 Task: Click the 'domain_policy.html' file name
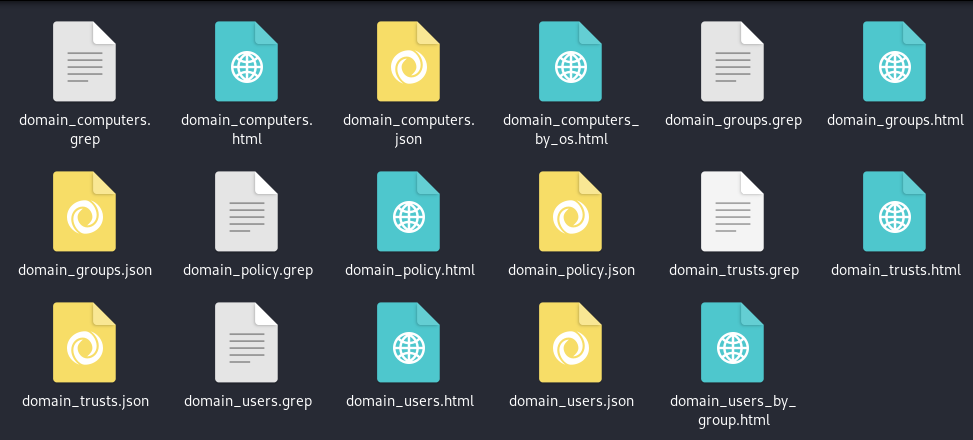[410, 271]
